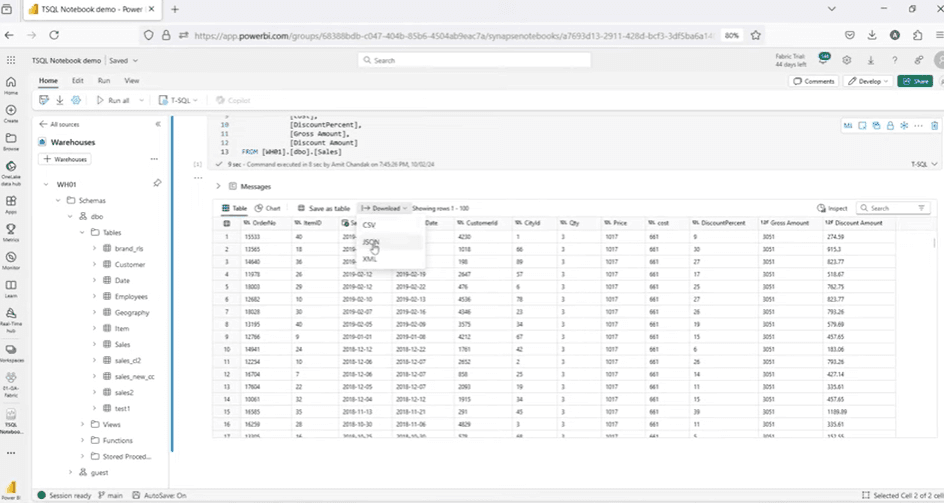Open the Create page from the left rail
944x503 pixels.
[x=11, y=113]
